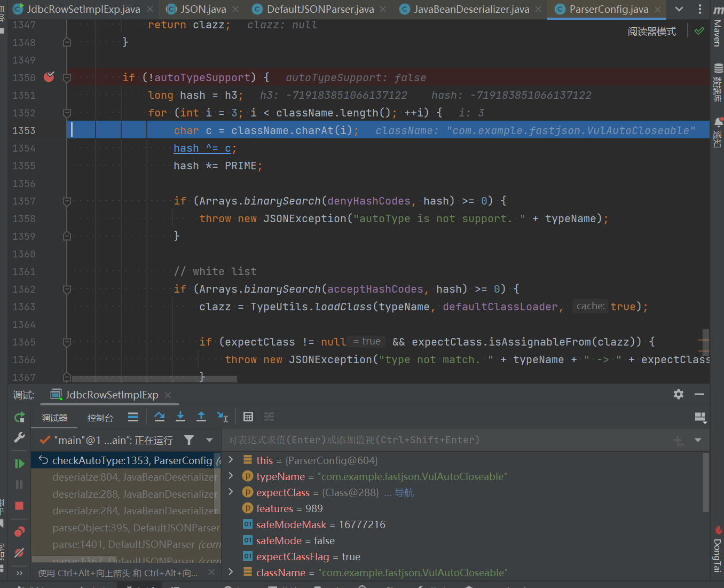The image size is (724, 588).
Task: Expand the typeName variable node
Action: click(x=231, y=475)
